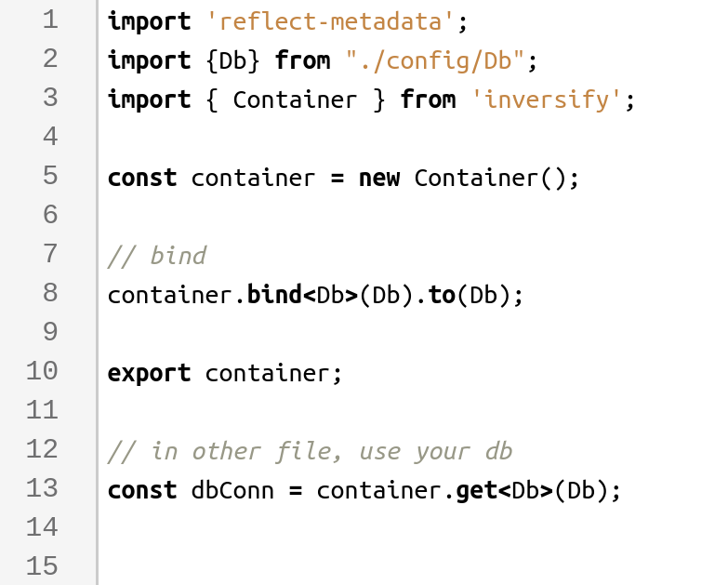The height and width of the screenshot is (585, 728).
Task: Click line number 15 in the gutter
Action: [43, 566]
